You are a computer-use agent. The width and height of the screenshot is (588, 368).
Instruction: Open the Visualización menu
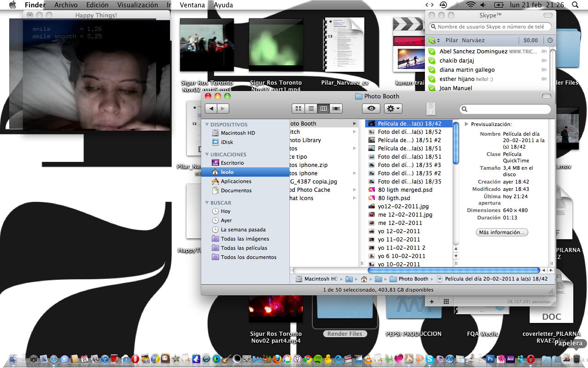[x=137, y=5]
